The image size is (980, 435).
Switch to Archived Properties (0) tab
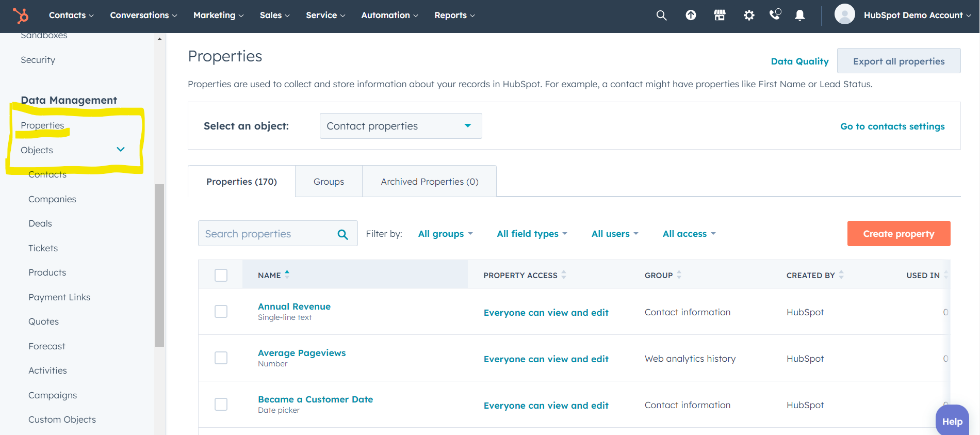430,182
